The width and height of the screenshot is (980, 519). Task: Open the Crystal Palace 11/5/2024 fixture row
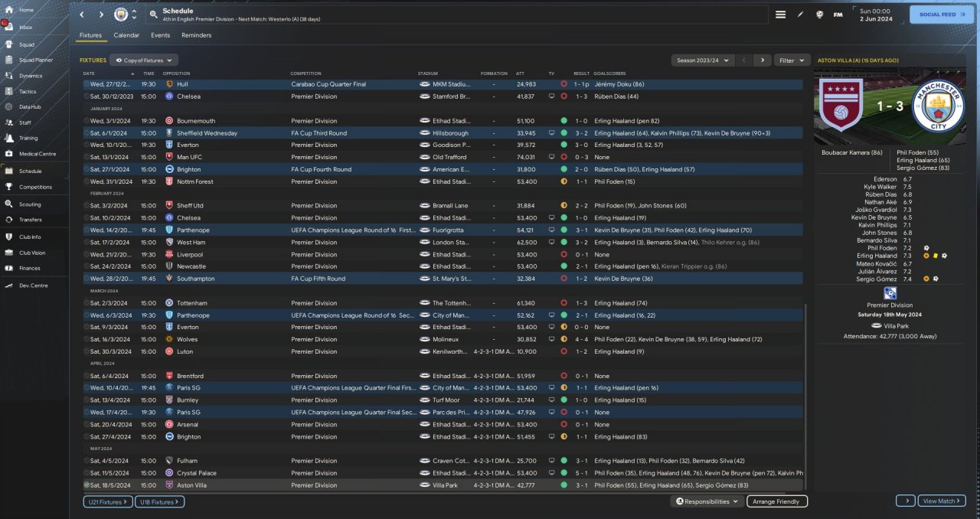pyautogui.click(x=443, y=473)
